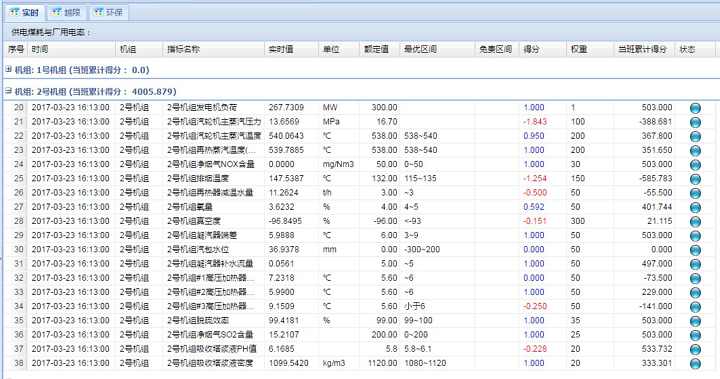720x379 pixels.
Task: Collapse the 2号机组 group
Action: [8, 91]
